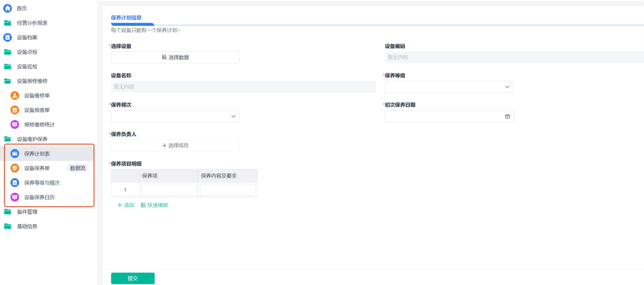The image size is (644, 285).
Task: Click the home icon beside 首页
Action: point(8,9)
